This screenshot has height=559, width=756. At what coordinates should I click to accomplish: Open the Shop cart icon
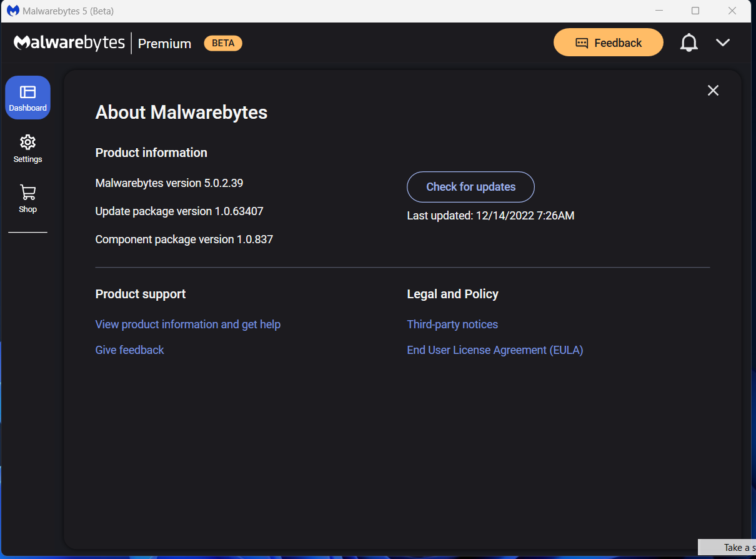click(27, 199)
